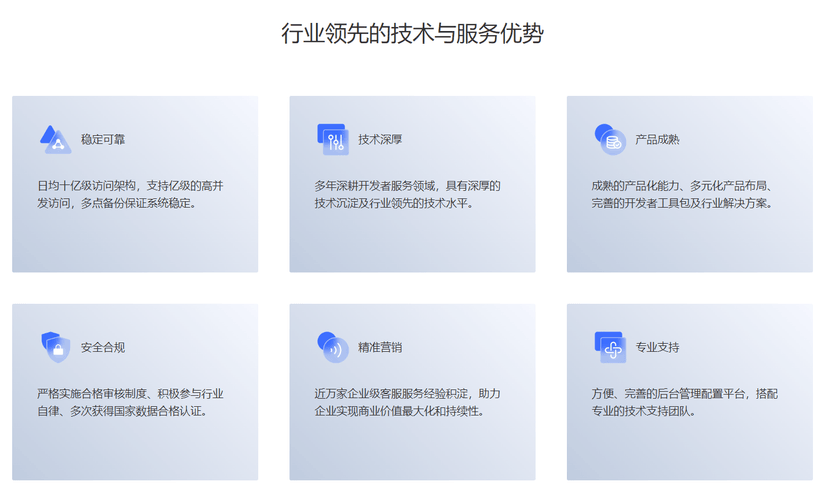Select the 精准营销 card title
The image size is (828, 494).
tap(380, 347)
